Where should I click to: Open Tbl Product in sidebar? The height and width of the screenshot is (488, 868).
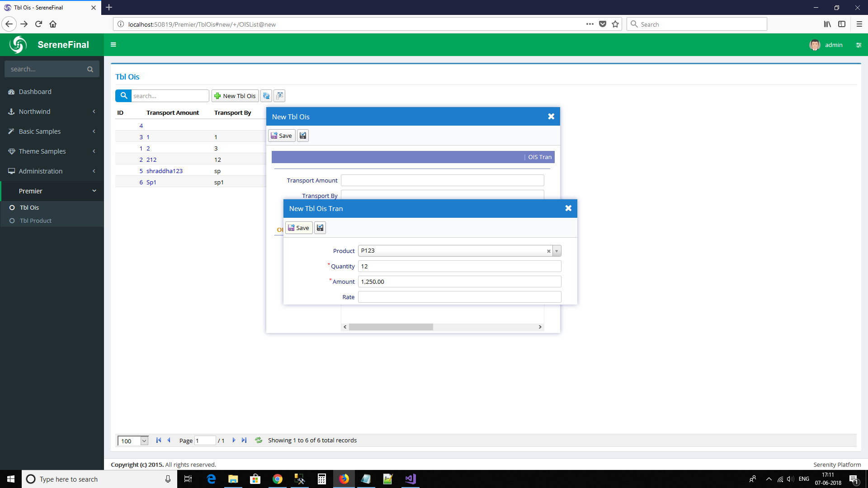36,221
